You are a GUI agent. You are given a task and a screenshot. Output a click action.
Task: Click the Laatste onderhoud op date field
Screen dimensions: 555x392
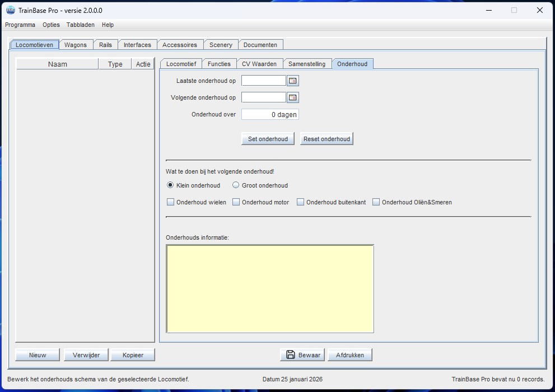click(264, 81)
